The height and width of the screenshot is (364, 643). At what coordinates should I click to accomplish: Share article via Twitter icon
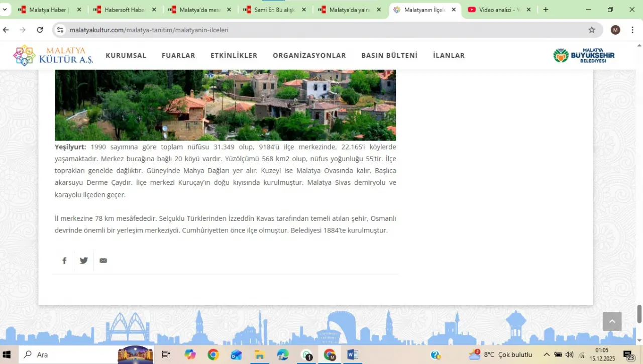[84, 261]
